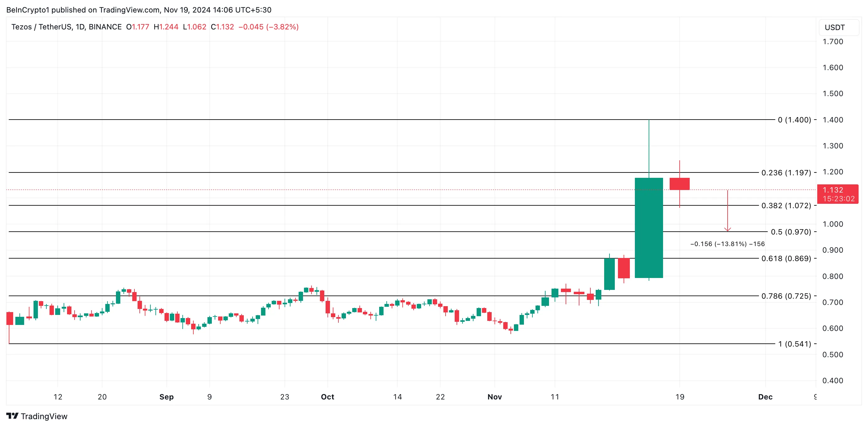Click the high value H1.244

pos(166,27)
